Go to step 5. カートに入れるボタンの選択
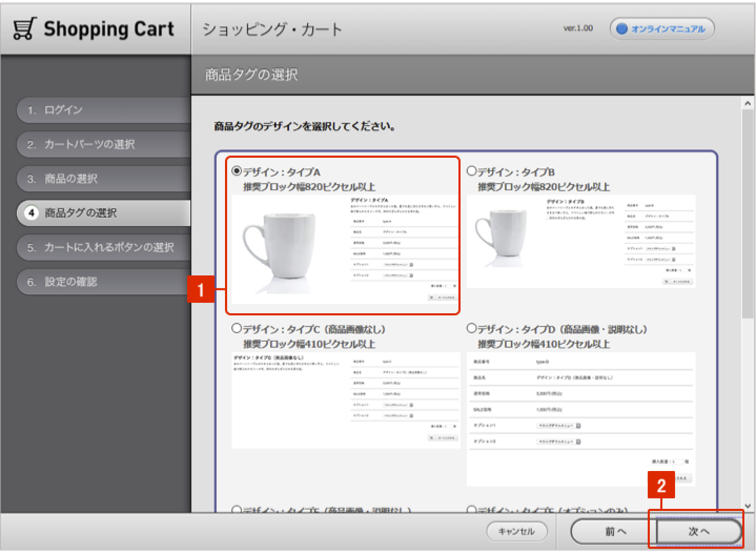 pyautogui.click(x=104, y=247)
